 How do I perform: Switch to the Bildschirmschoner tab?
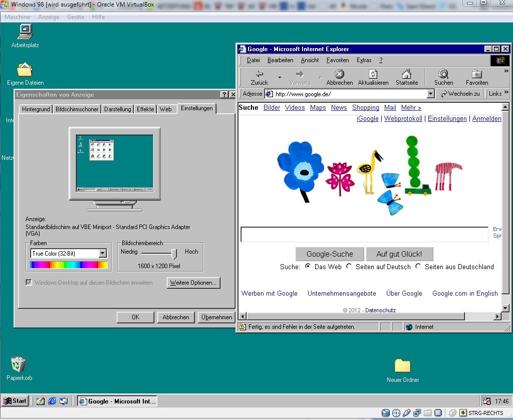(77, 109)
